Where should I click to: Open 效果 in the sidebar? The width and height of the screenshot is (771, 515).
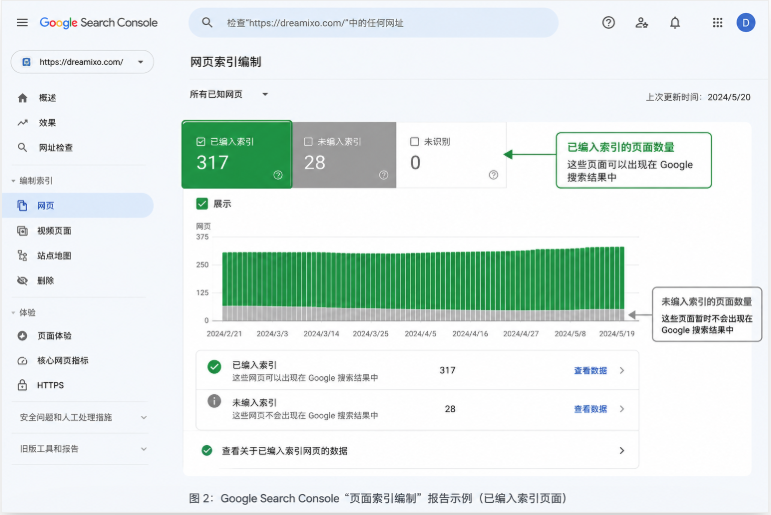[x=48, y=122]
